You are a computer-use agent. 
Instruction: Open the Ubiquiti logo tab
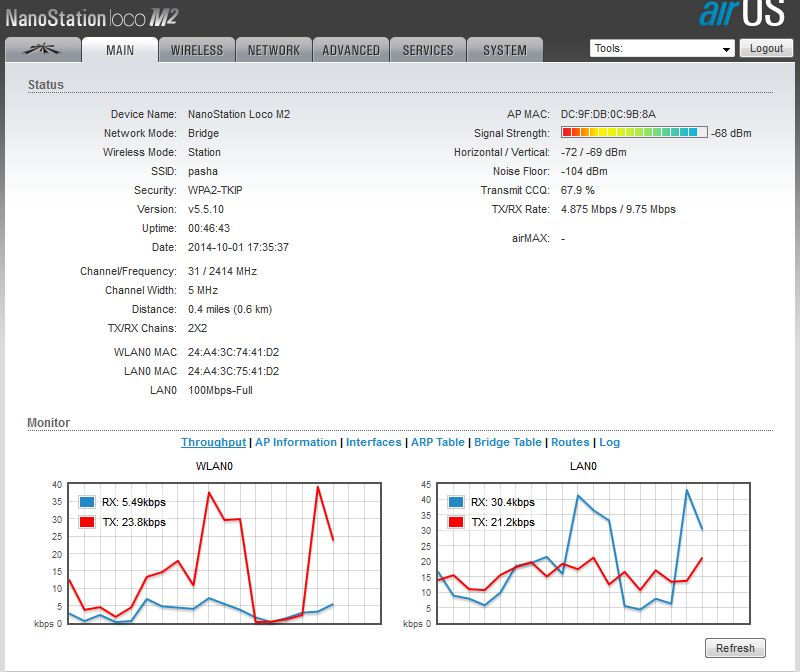tap(43, 50)
